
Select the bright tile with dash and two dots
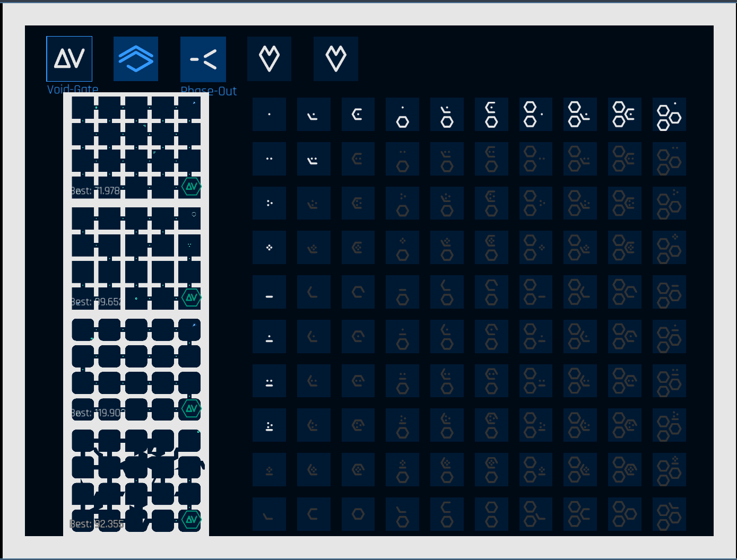pos(270,381)
